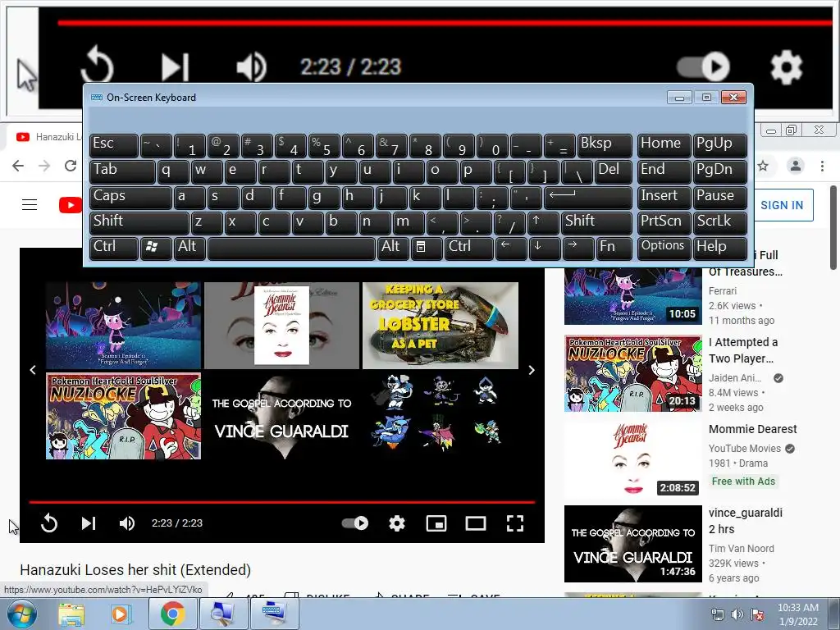The height and width of the screenshot is (630, 840).
Task: Click the context menu key on keyboard
Action: [426, 247]
